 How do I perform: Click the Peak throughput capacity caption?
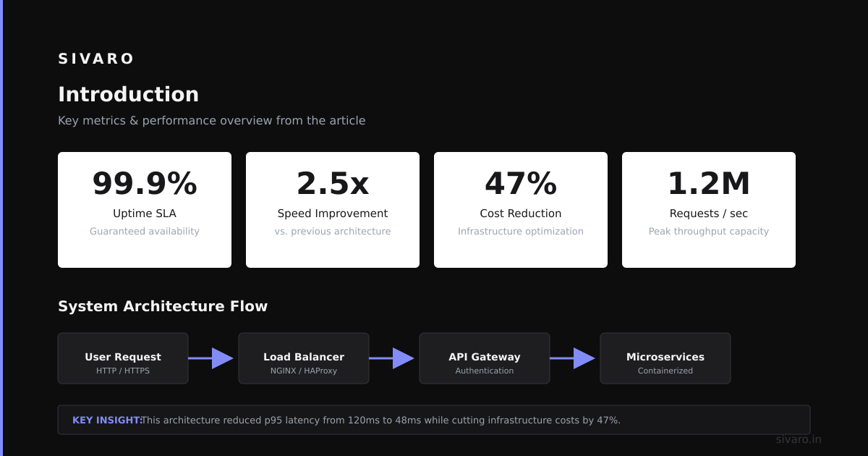coord(709,232)
